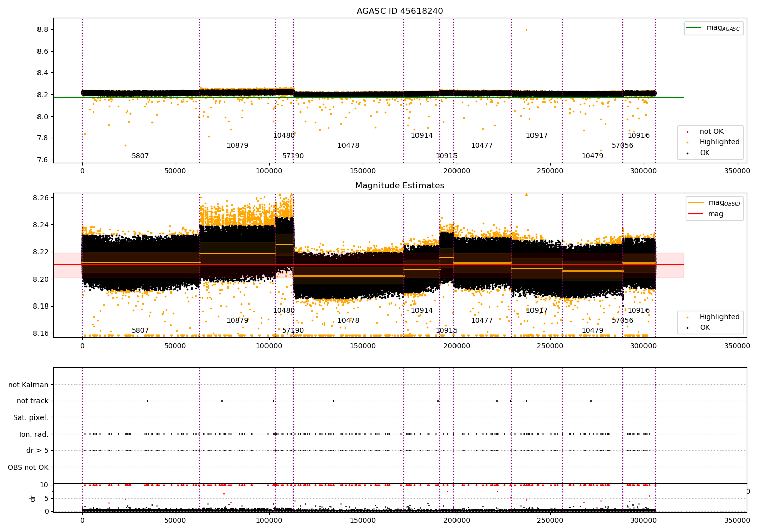
Task: Click OBSID label '10915' in the top plot
Action: [446, 156]
